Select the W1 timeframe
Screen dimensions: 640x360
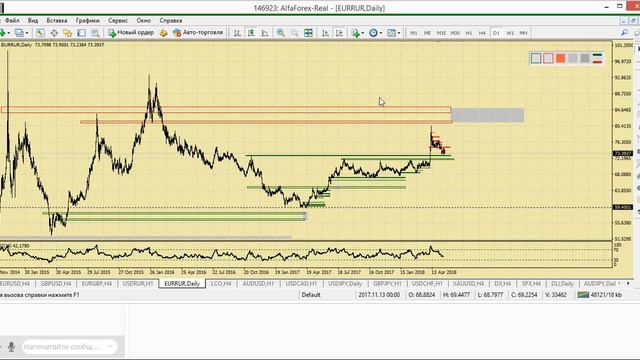tap(510, 33)
